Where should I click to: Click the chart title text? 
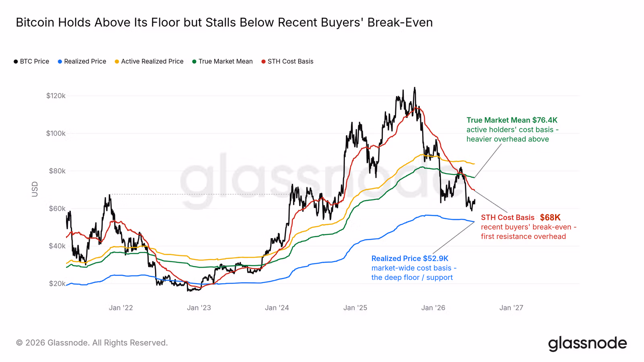coord(224,23)
